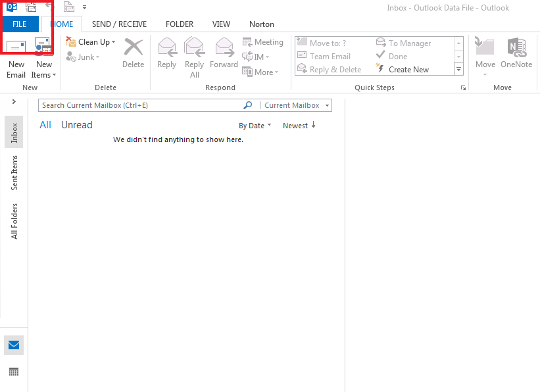The image size is (540, 392).
Task: Open the All Folders list
Action: tap(14, 221)
